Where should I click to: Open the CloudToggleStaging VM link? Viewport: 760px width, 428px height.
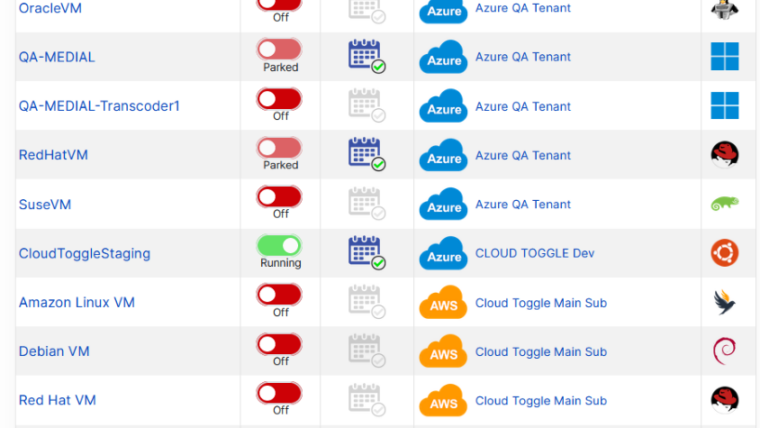pyautogui.click(x=84, y=253)
